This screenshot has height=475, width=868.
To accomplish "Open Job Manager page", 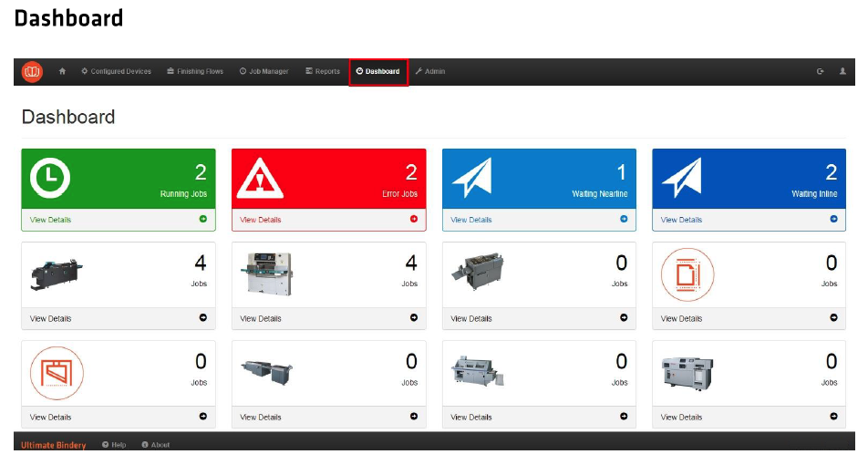I will (x=264, y=71).
